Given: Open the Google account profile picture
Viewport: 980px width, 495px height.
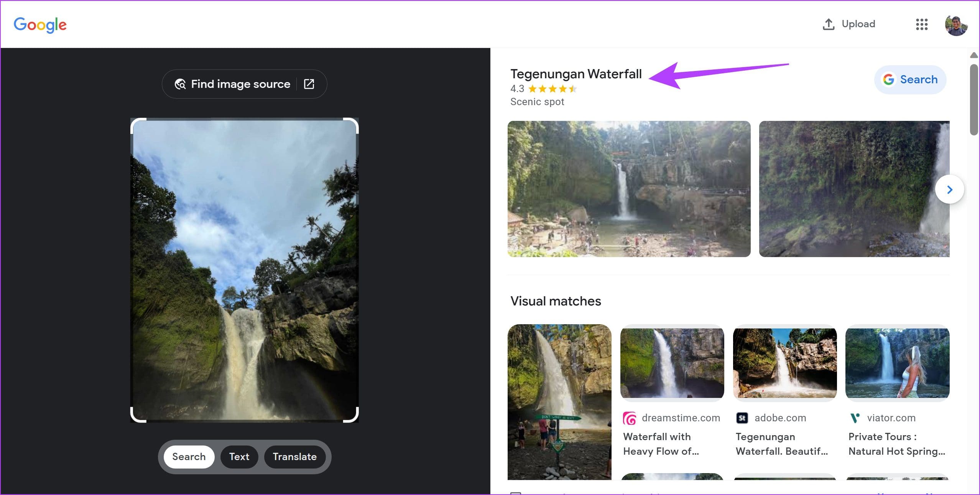Looking at the screenshot, I should coord(955,25).
